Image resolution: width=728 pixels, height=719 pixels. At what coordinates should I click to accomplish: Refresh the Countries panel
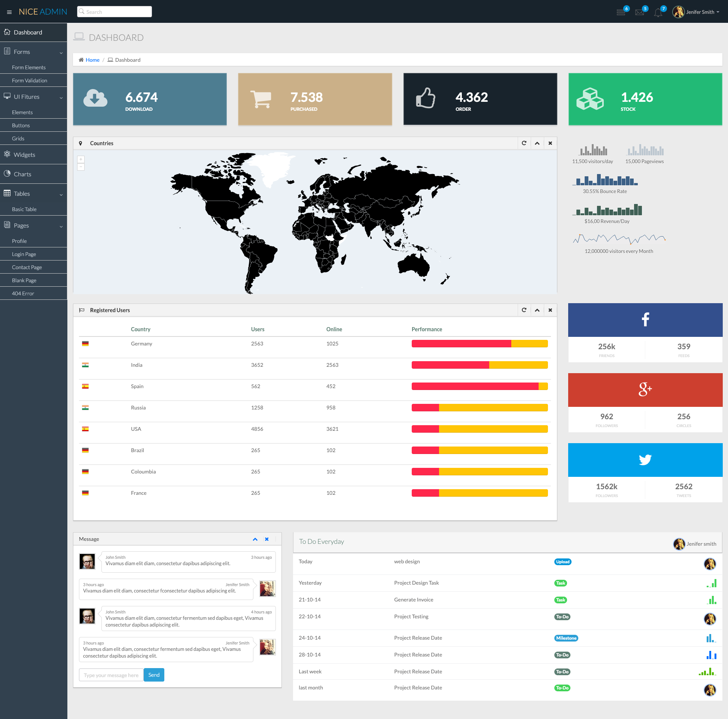(524, 143)
